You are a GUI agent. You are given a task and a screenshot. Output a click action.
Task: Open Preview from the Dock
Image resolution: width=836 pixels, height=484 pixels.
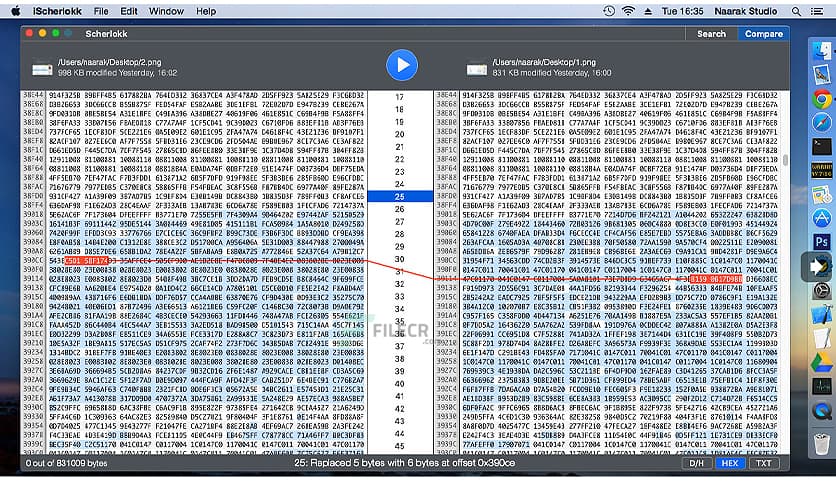pyautogui.click(x=822, y=195)
